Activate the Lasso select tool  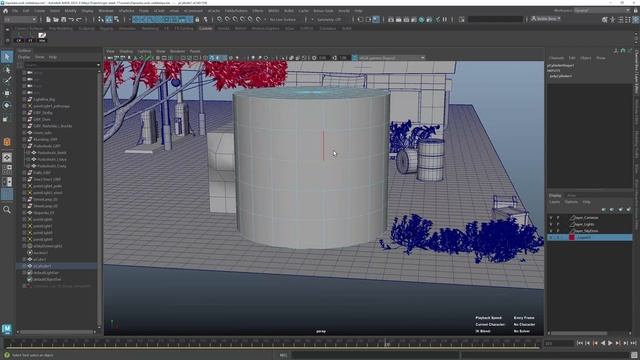7,69
